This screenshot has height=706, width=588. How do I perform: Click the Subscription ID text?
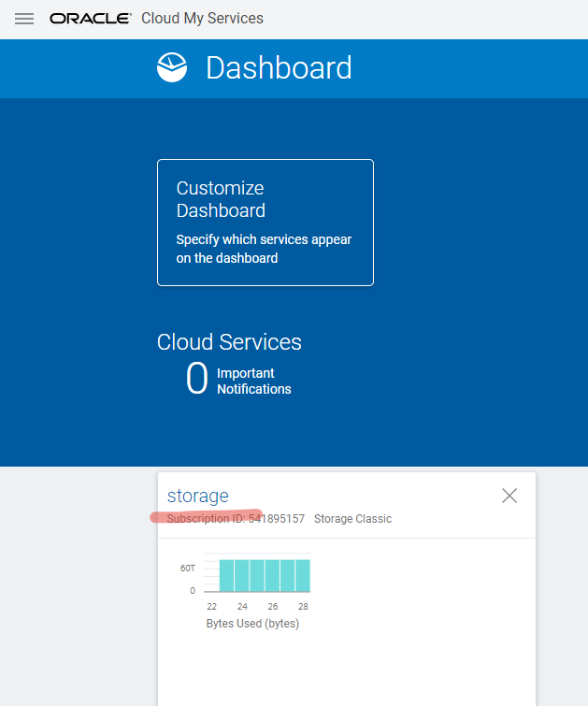click(x=236, y=519)
